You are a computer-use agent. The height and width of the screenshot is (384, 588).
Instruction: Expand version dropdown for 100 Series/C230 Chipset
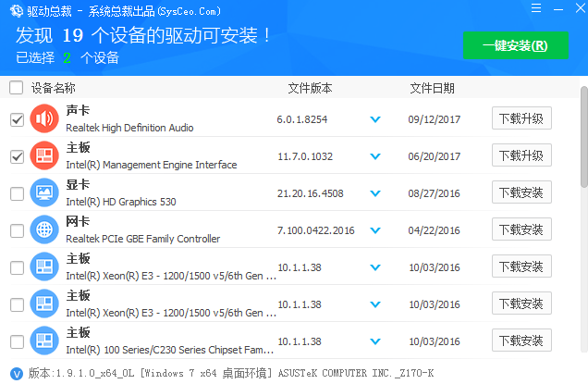[x=375, y=341]
